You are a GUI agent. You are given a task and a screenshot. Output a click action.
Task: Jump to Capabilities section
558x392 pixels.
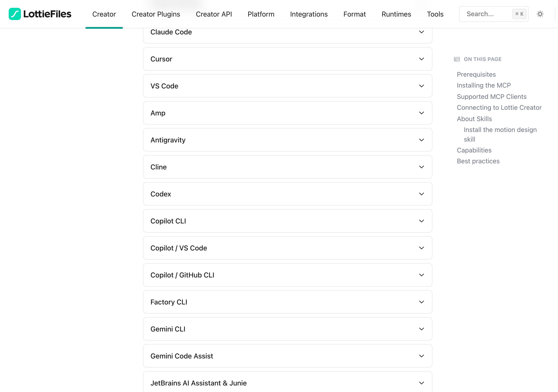coord(474,150)
